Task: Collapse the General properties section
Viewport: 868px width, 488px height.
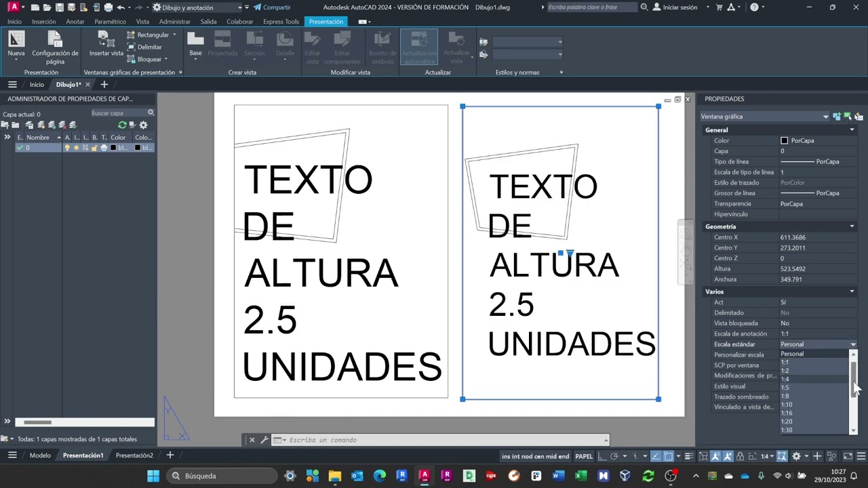Action: tap(852, 130)
